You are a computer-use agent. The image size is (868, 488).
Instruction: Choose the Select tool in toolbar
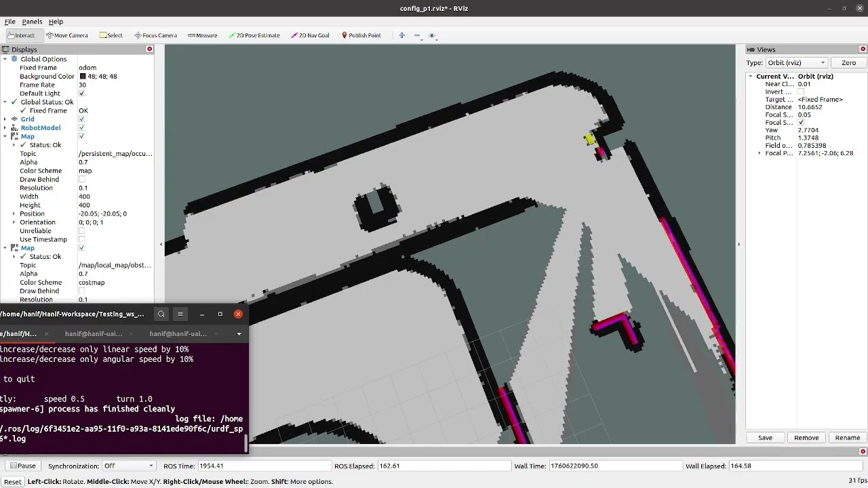tap(111, 35)
